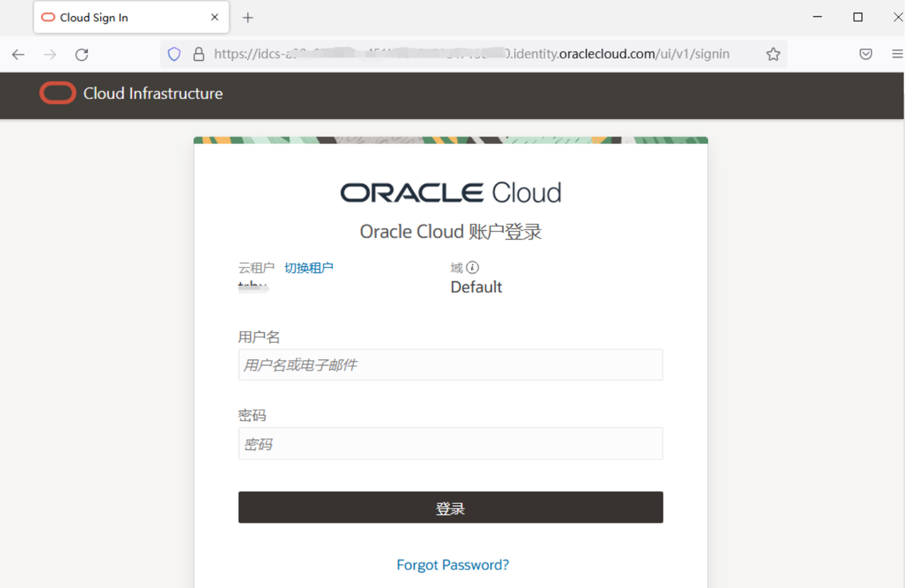Save page to Pocket icon
Viewport: 907px width, 588px height.
(866, 54)
